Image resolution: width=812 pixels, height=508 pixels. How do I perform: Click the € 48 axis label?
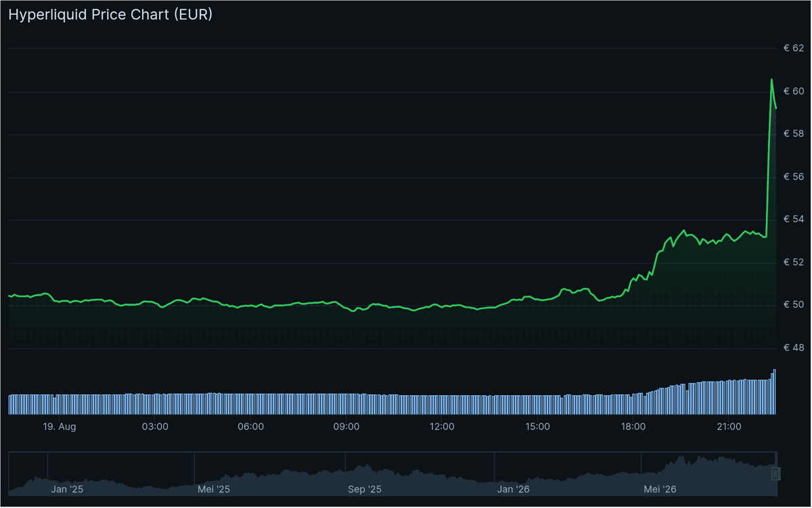click(793, 348)
